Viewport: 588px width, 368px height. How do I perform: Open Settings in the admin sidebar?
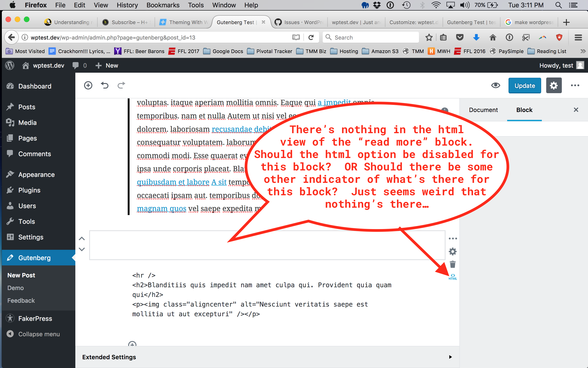tap(31, 237)
